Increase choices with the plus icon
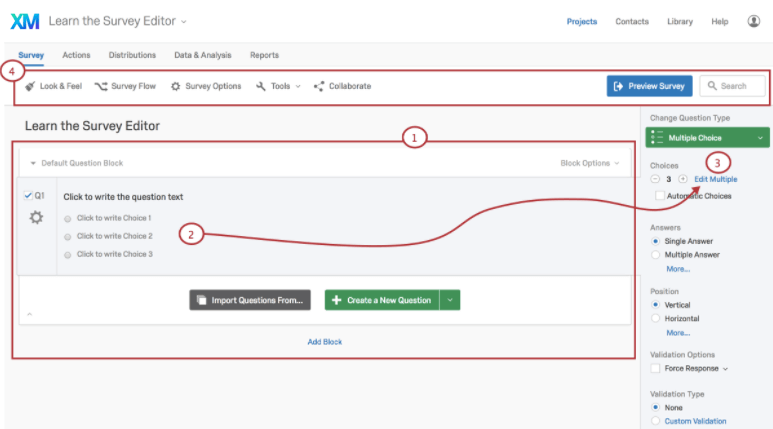 click(683, 179)
